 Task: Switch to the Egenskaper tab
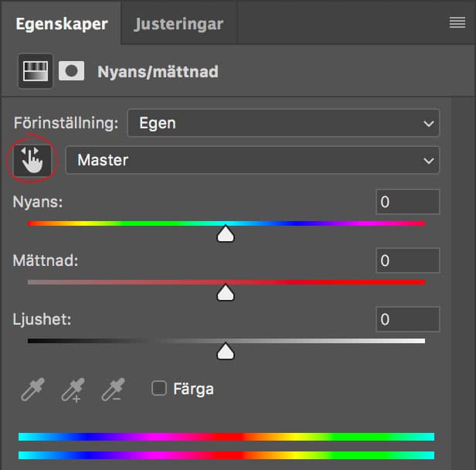point(62,24)
